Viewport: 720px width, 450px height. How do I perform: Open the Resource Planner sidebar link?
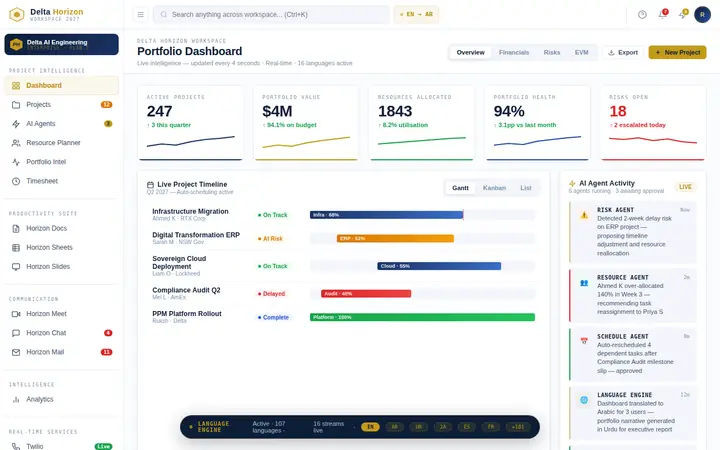pyautogui.click(x=62, y=143)
